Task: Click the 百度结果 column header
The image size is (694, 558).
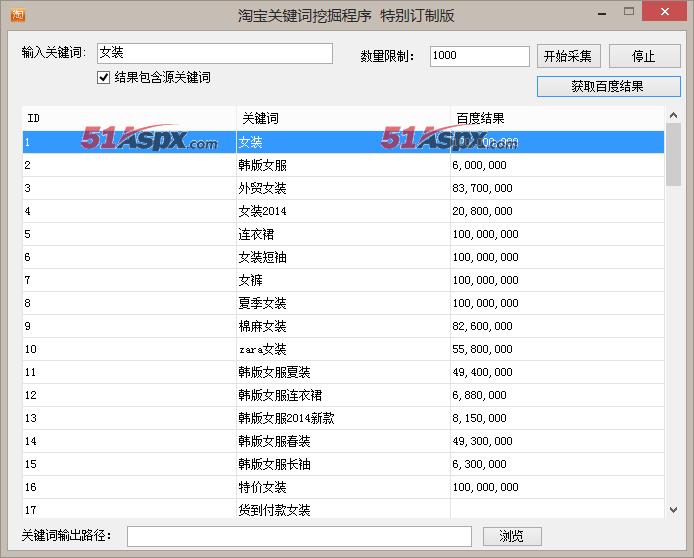Action: (557, 118)
